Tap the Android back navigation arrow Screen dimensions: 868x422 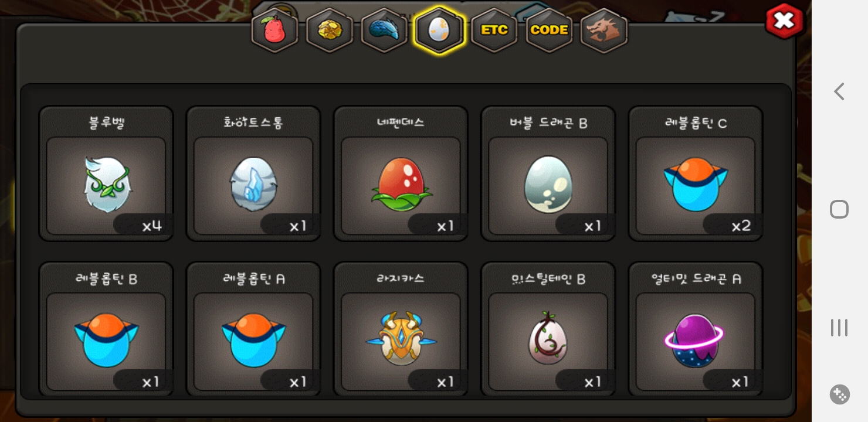[839, 91]
